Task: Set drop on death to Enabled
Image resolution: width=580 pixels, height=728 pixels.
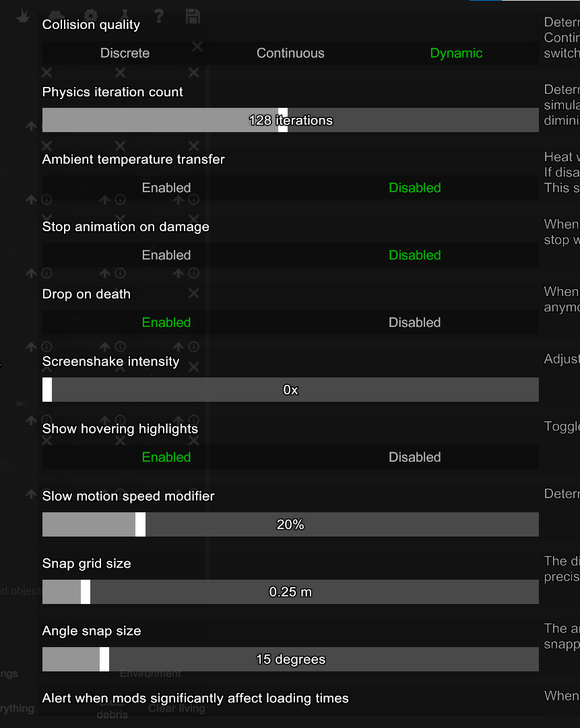Action: [166, 323]
